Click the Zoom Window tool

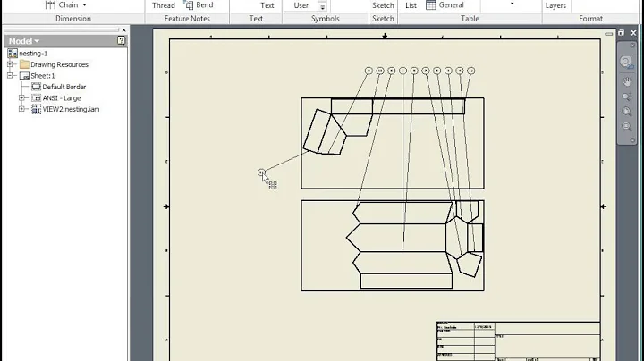click(627, 112)
